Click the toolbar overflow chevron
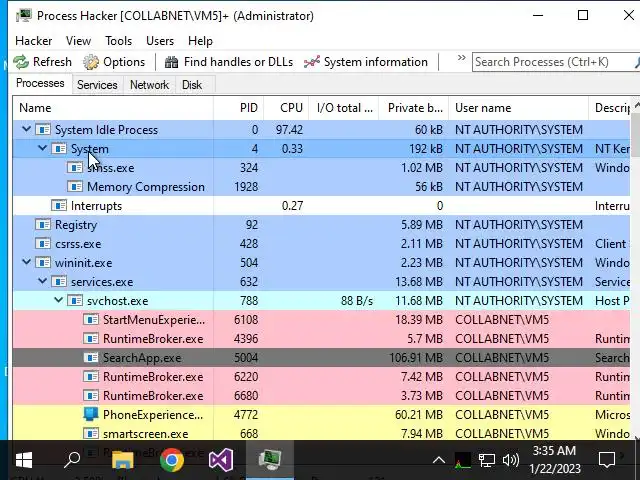This screenshot has height=480, width=640. (461, 58)
